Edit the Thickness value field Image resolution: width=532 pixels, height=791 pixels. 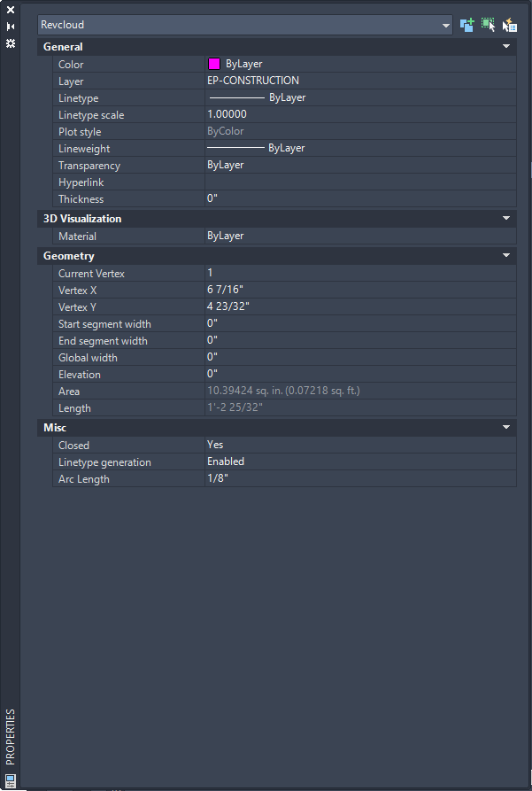pyautogui.click(x=360, y=198)
